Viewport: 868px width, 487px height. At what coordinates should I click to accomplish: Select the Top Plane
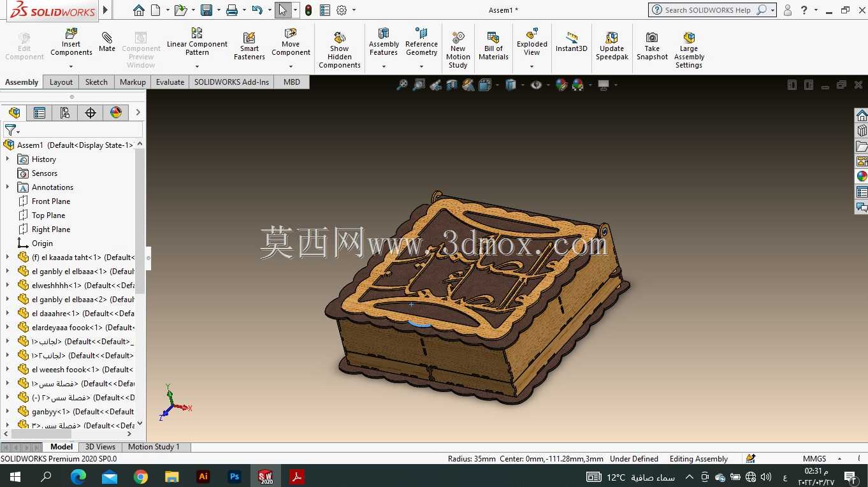(48, 215)
